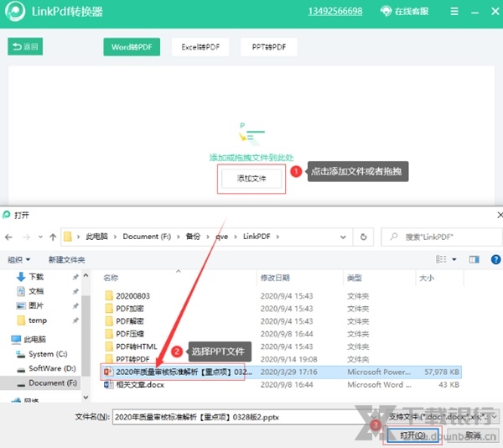Switch to Excel转PDF tab

(200, 47)
